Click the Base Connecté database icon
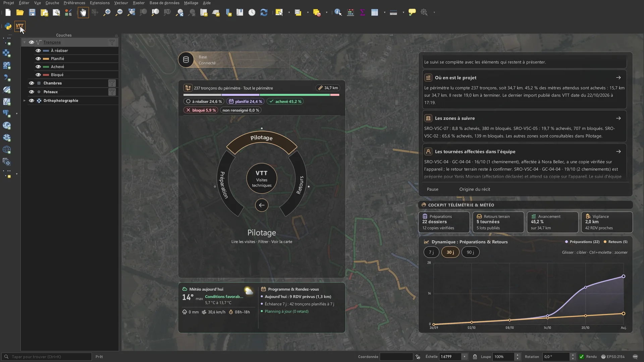The height and width of the screenshot is (362, 644). 186,60
